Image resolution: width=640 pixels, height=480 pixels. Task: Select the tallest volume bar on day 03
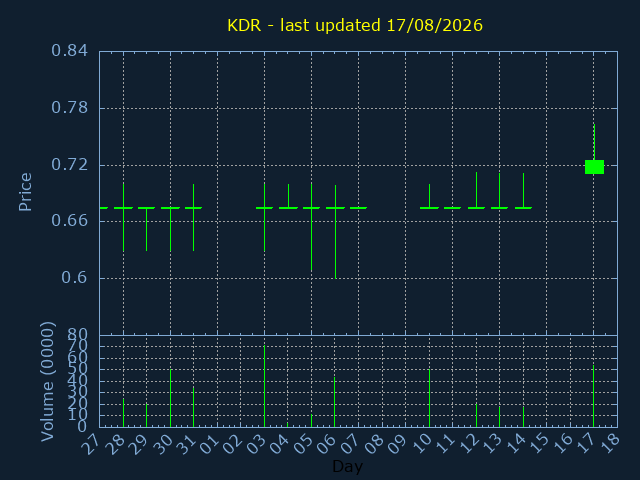click(x=264, y=386)
